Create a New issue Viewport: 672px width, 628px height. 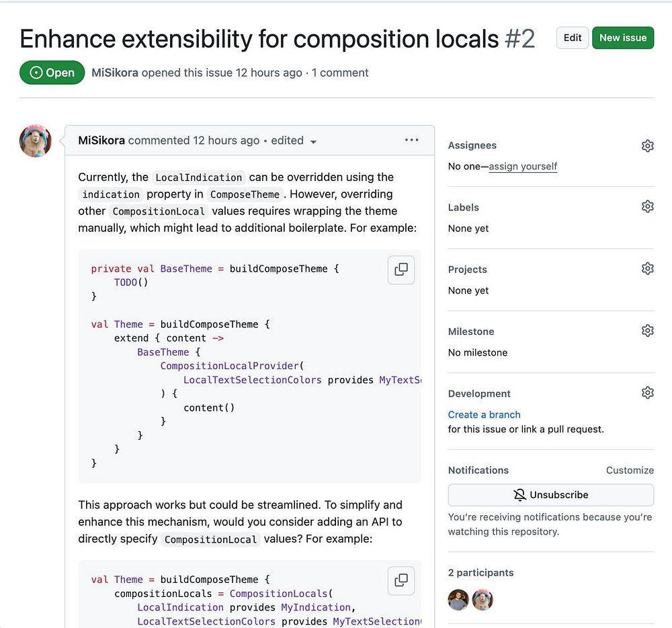623,38
